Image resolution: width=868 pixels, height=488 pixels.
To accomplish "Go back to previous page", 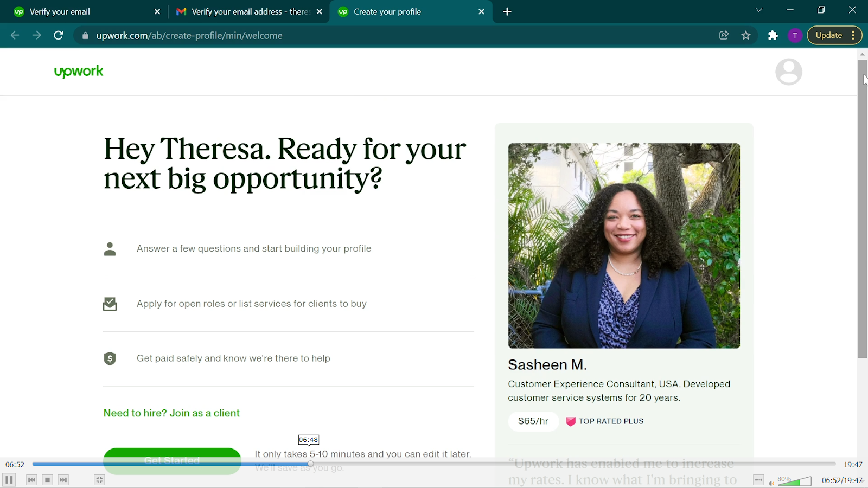I will [15, 35].
